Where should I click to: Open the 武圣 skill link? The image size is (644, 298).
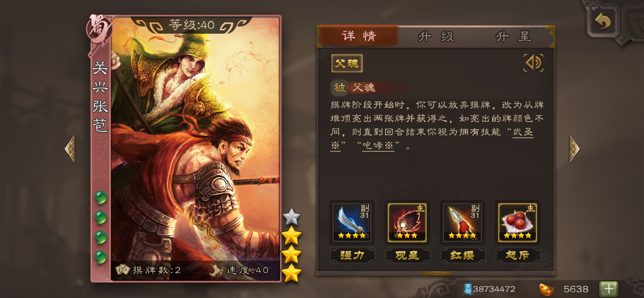point(523,132)
